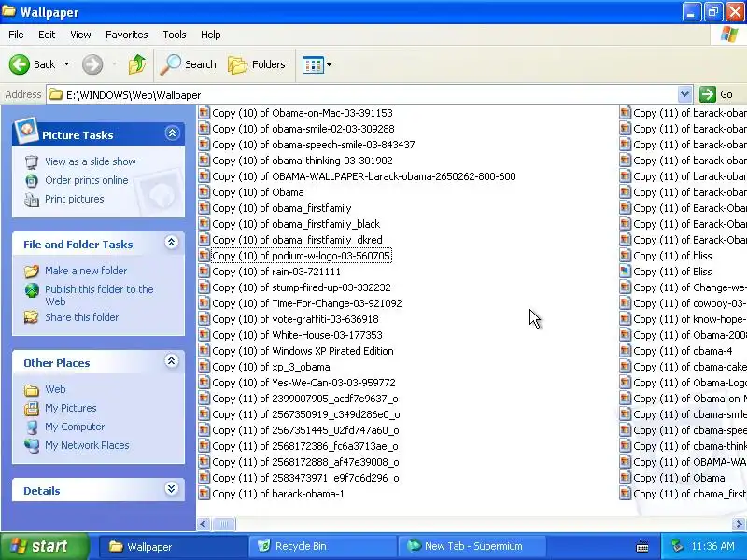Screen dimensions: 747x560
Task: Click the address bar folder icon
Action: click(56, 95)
